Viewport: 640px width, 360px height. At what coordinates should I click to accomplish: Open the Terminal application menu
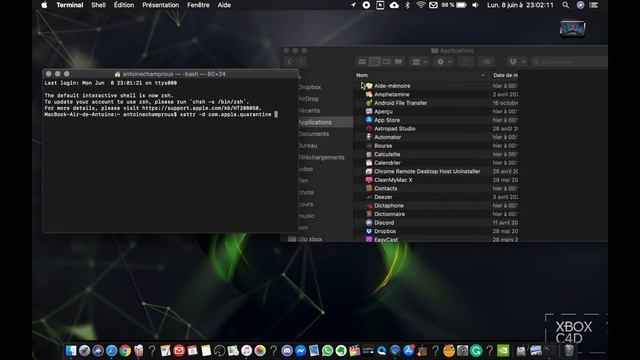pyautogui.click(x=70, y=5)
